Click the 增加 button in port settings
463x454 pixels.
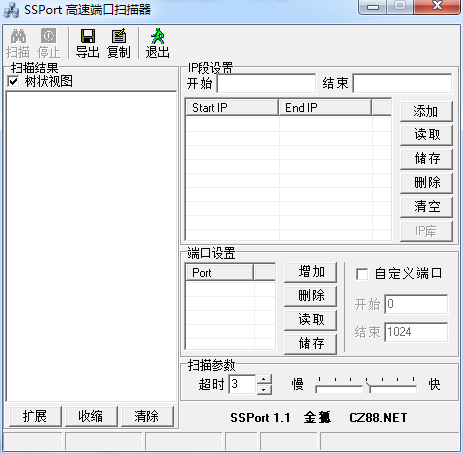(x=310, y=272)
